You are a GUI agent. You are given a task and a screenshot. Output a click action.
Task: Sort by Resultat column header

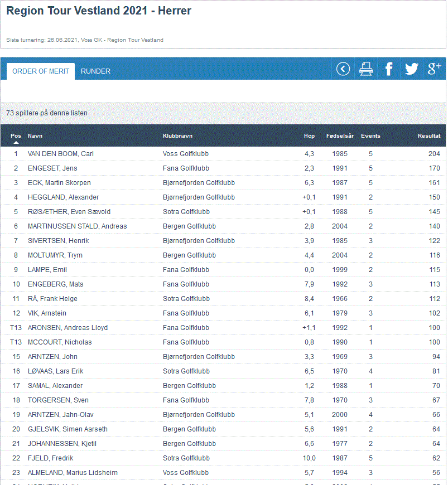428,136
